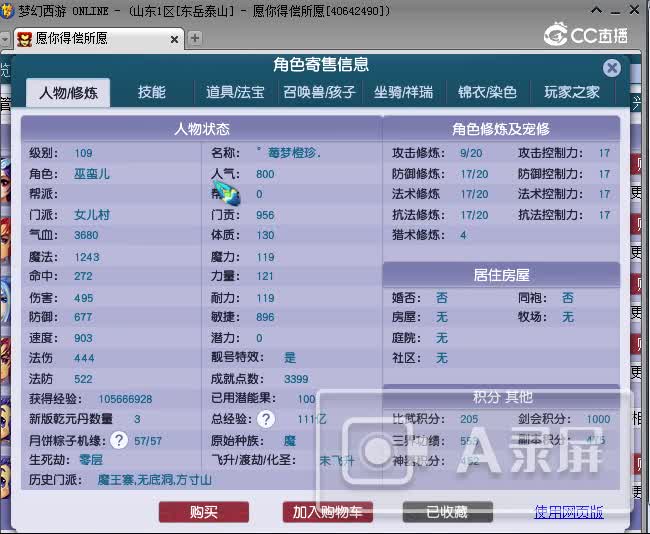Add a new tab with plus button
The height and width of the screenshot is (534, 650).
tap(195, 39)
